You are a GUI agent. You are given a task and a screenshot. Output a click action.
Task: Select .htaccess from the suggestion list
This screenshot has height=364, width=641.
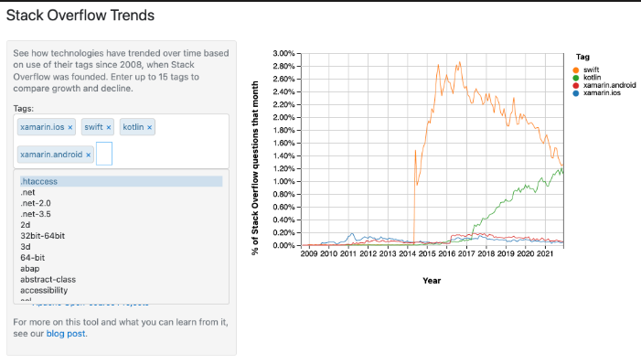pyautogui.click(x=121, y=182)
